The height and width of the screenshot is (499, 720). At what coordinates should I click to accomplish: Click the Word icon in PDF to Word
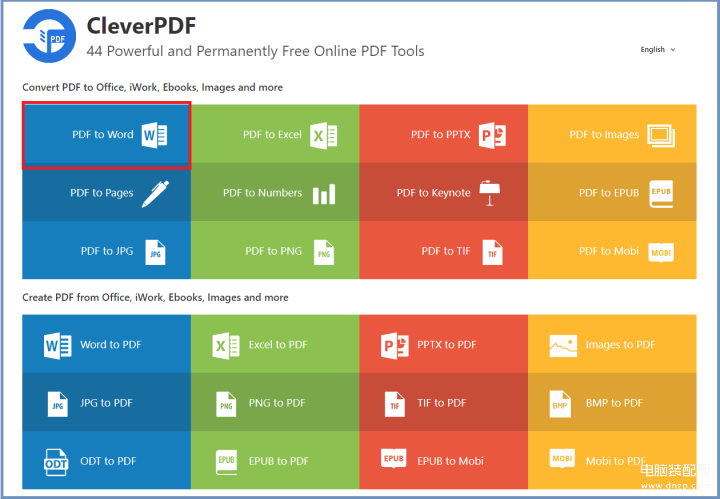point(154,135)
